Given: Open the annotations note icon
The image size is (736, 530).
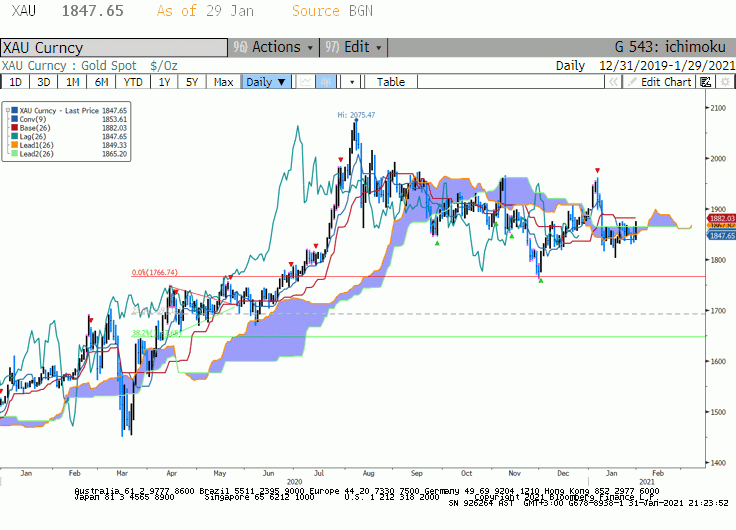Looking at the screenshot, I should click(705, 82).
